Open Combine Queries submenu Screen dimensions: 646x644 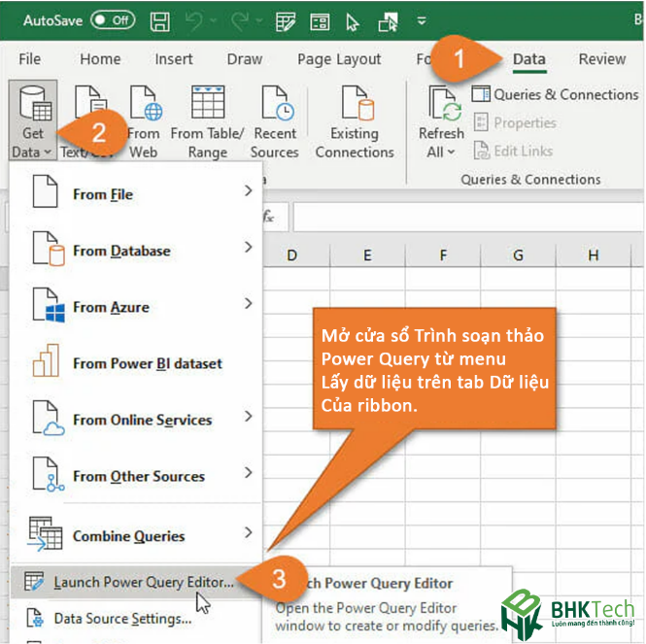coord(136,535)
